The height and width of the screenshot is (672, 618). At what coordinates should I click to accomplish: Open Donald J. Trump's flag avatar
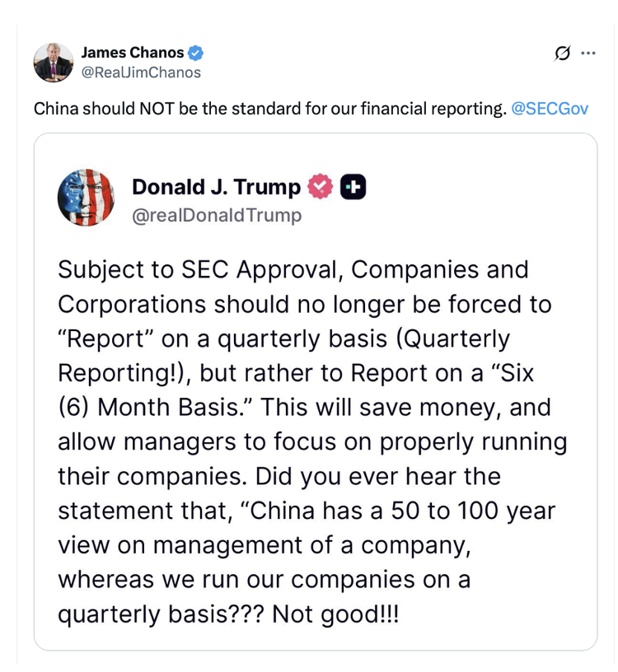[x=86, y=198]
